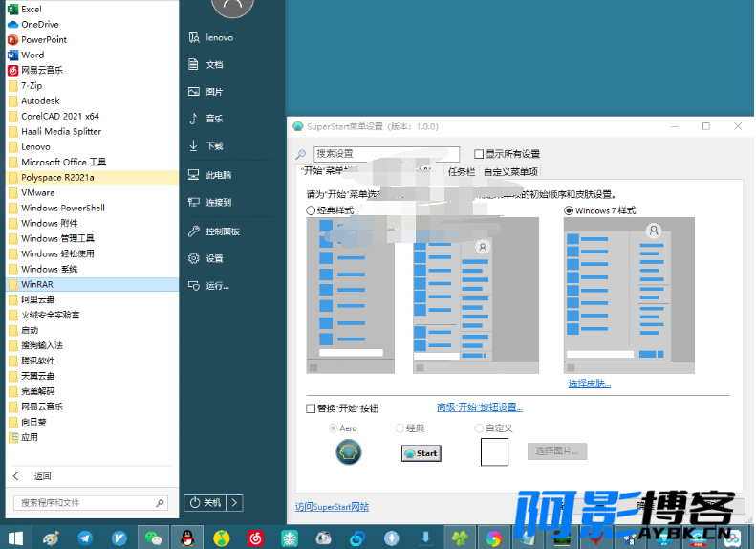Click the Start classic button image
Image resolution: width=756 pixels, height=549 pixels.
click(x=421, y=453)
